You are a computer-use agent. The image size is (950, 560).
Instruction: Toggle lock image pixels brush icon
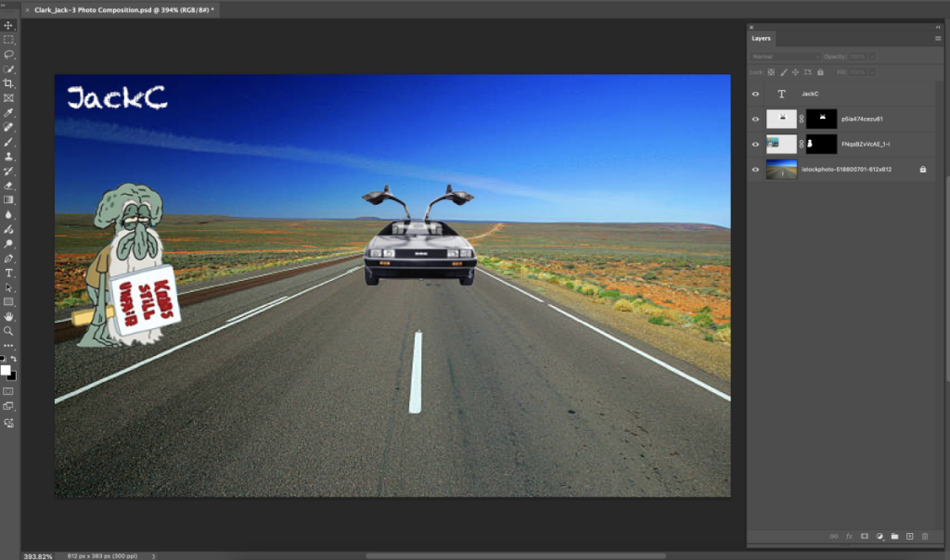[x=783, y=72]
